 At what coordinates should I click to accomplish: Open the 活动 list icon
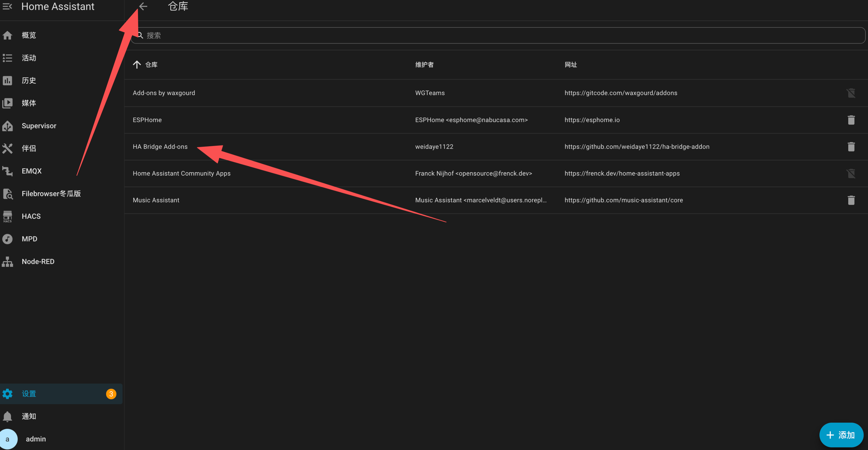[7, 58]
